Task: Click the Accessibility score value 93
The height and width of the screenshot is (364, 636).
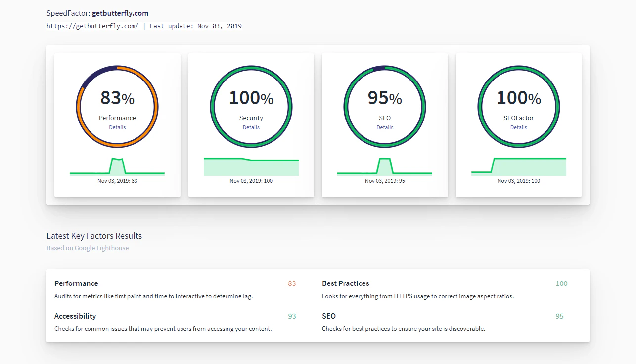Action: point(291,316)
